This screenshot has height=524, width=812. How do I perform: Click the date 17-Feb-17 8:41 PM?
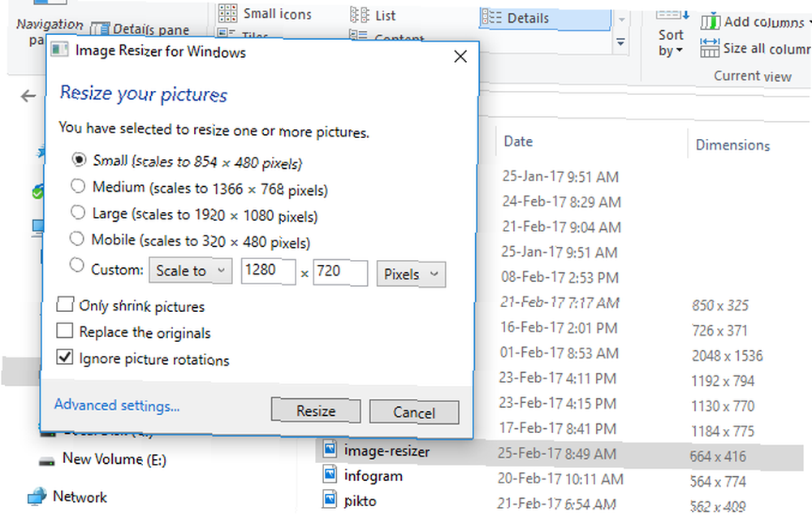click(x=558, y=429)
